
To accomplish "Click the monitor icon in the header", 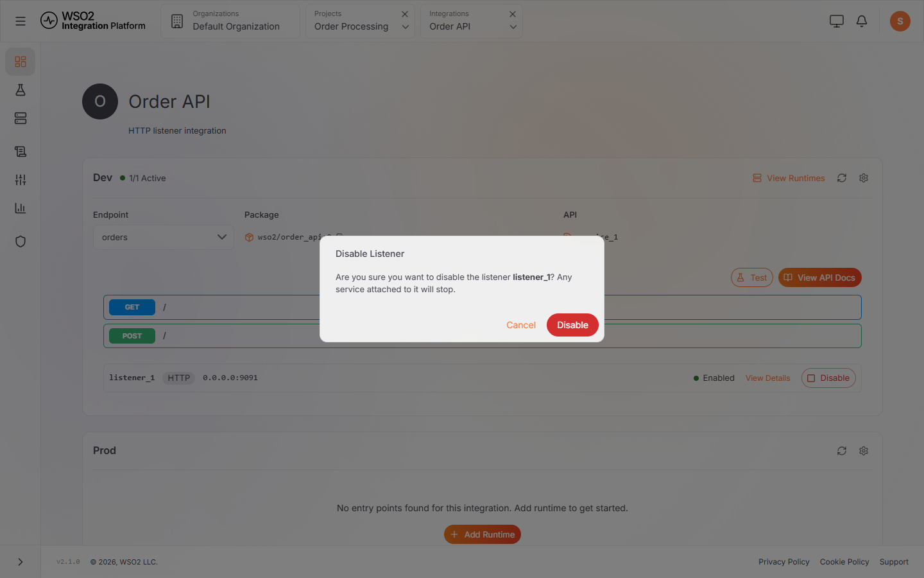I will click(x=837, y=21).
